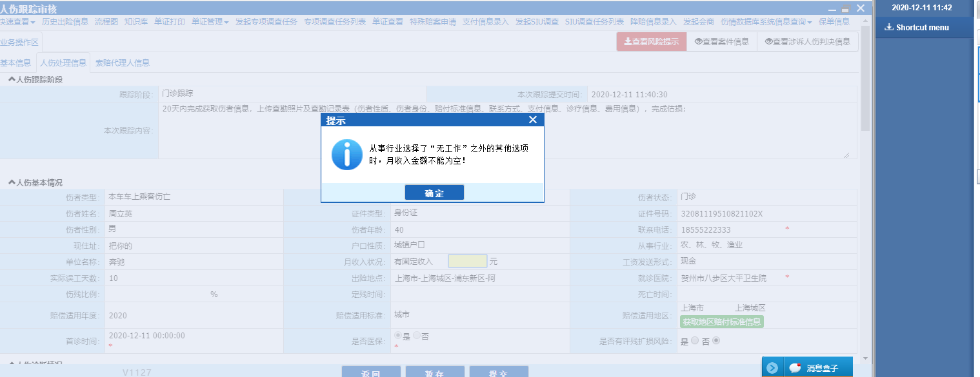Image resolution: width=980 pixels, height=377 pixels.
Task: Click the 门诊跟踪 value for 跟踪阶段
Action: pos(179,93)
